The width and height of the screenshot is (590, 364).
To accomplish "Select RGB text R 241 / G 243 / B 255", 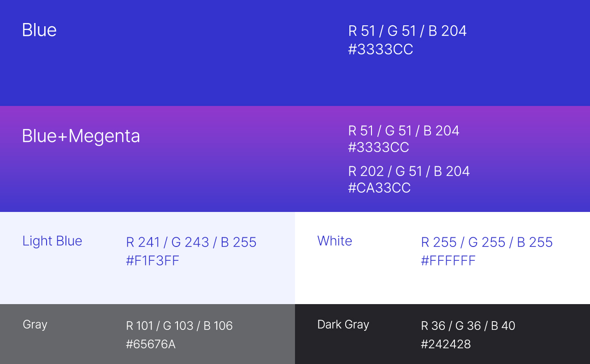I will [191, 242].
